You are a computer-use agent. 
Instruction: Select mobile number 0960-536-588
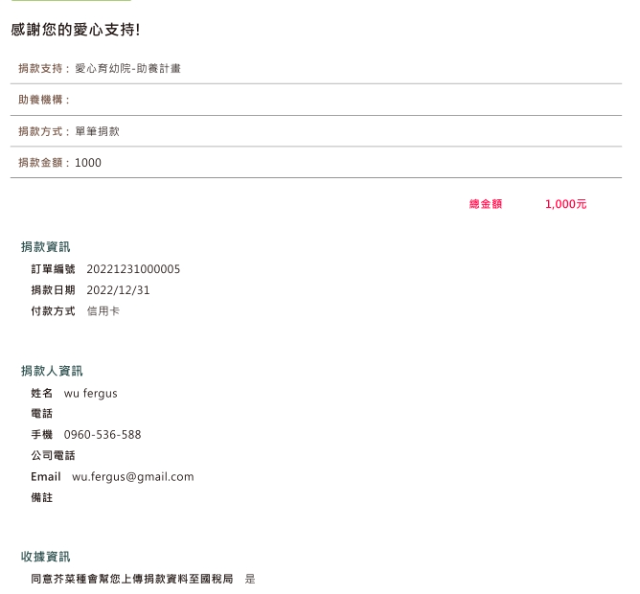(102, 435)
